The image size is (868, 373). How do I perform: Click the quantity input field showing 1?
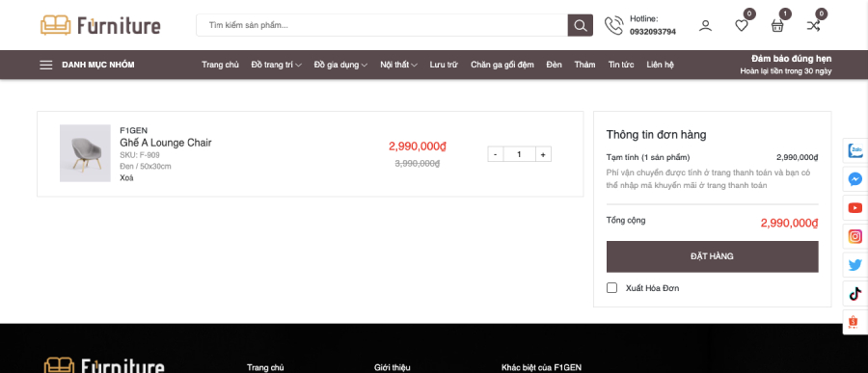pyautogui.click(x=519, y=154)
